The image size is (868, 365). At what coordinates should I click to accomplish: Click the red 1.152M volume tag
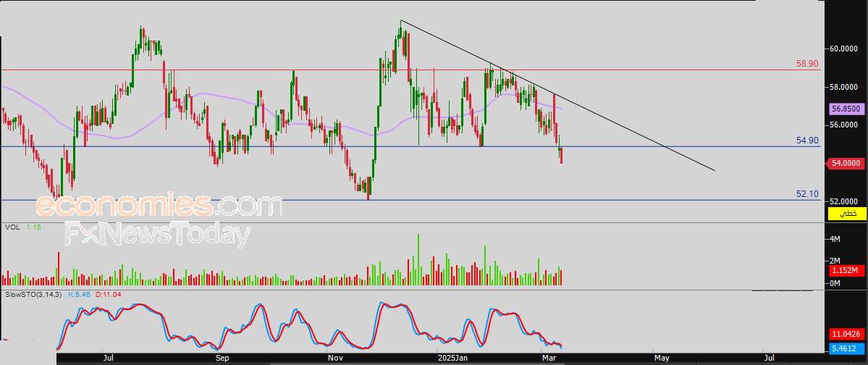(x=847, y=271)
